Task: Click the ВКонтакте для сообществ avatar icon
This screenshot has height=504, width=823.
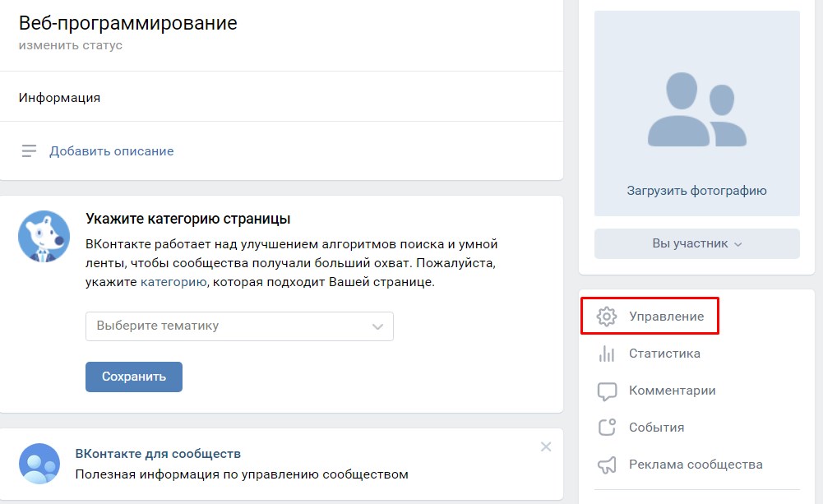Action: point(39,464)
